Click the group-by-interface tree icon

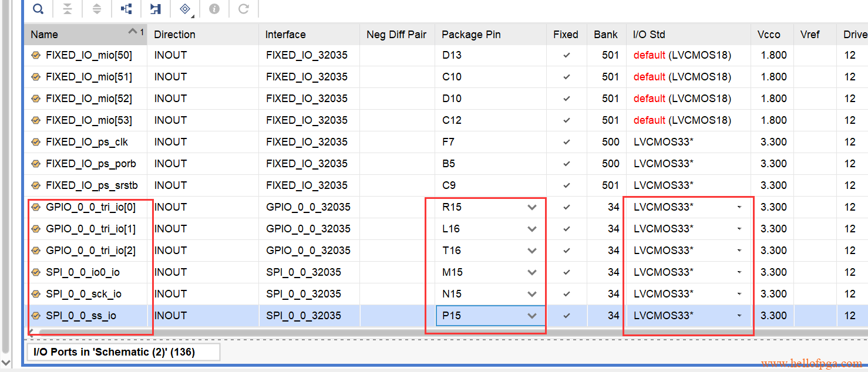click(x=126, y=9)
